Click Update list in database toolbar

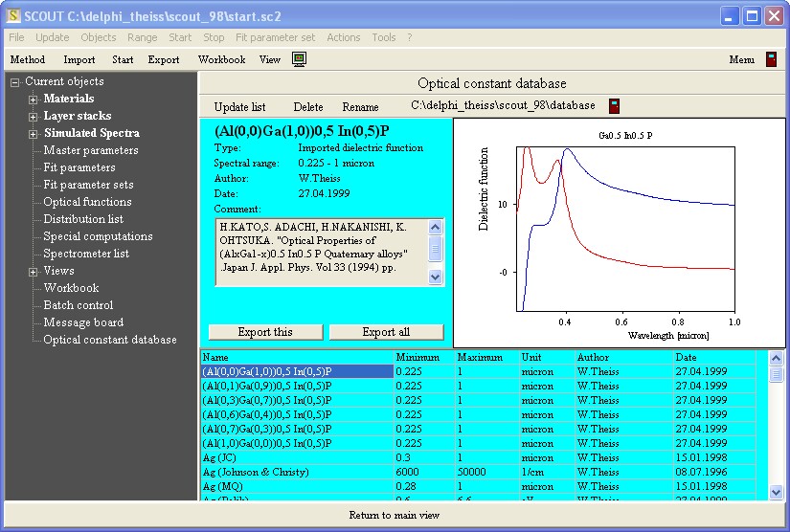[239, 107]
